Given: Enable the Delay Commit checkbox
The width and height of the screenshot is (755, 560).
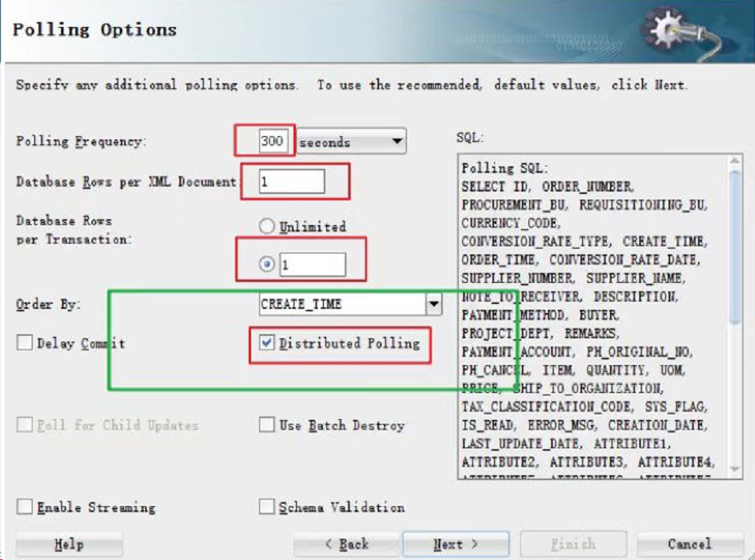Looking at the screenshot, I should [24, 343].
